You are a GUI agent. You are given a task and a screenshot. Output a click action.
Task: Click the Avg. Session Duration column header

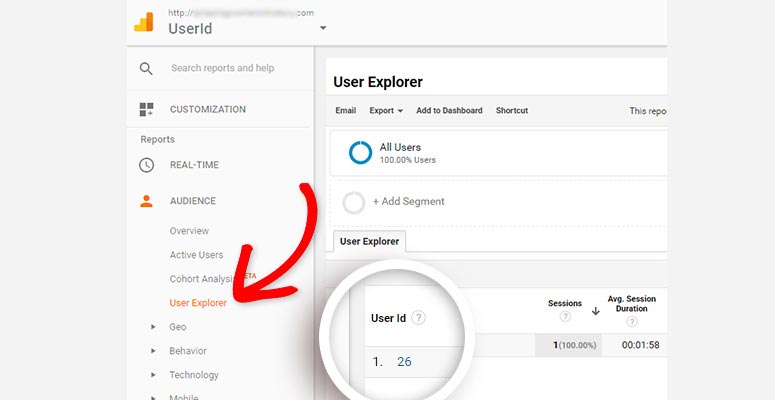632,304
